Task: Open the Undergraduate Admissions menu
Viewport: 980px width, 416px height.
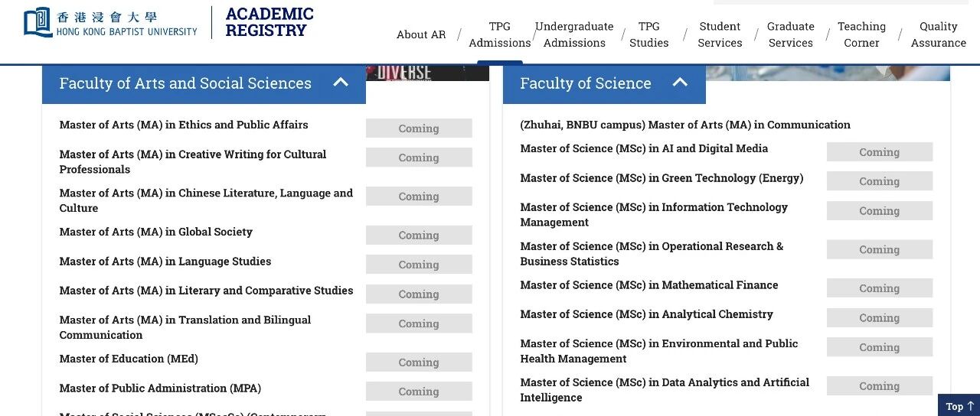Action: pyautogui.click(x=574, y=34)
